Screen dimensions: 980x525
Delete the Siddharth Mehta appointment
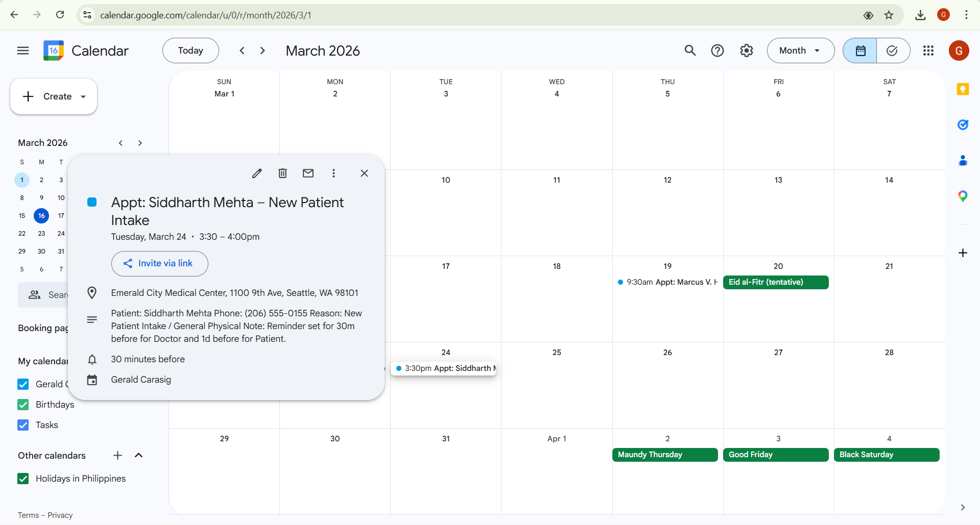click(x=282, y=173)
